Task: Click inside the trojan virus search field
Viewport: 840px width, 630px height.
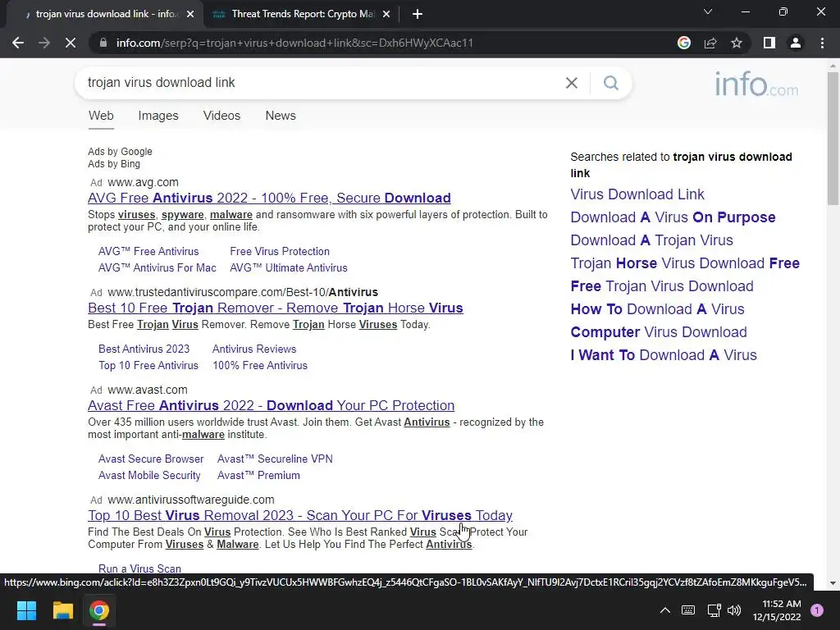Action: coord(322,83)
